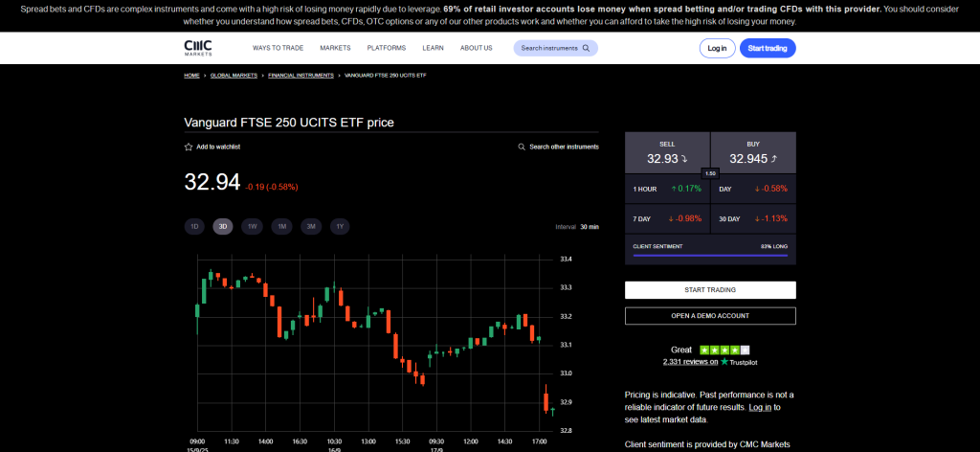
Task: Click the 83% LONG sentiment label
Action: pos(773,246)
